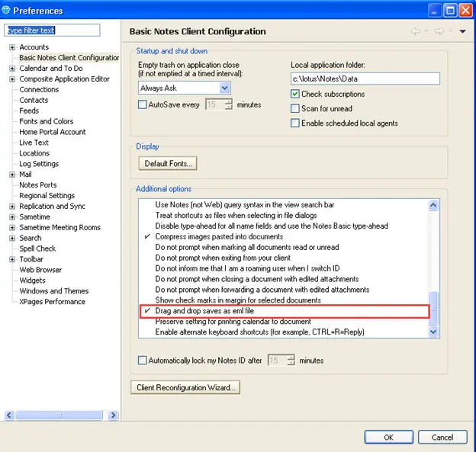
Task: Select Contacts in the tree
Action: tap(34, 101)
